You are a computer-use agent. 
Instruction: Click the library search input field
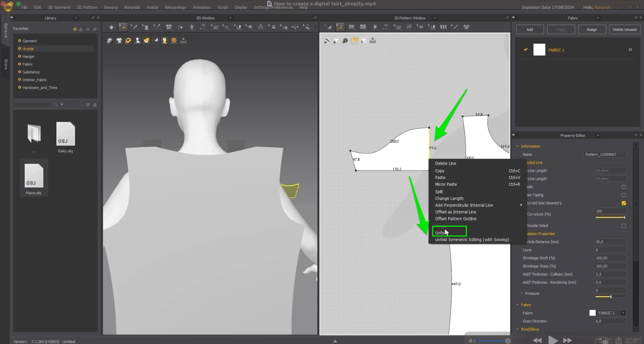(32, 105)
